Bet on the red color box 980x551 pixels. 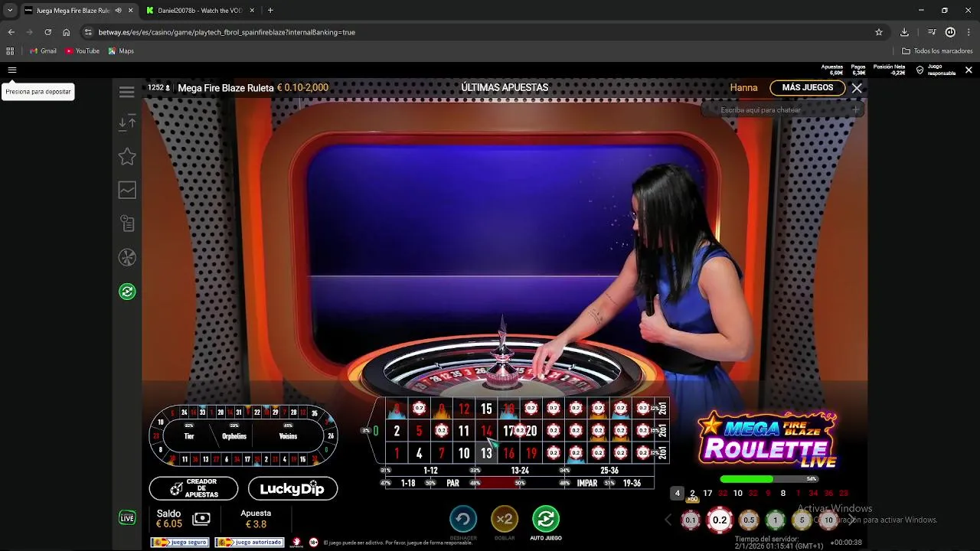coord(498,483)
